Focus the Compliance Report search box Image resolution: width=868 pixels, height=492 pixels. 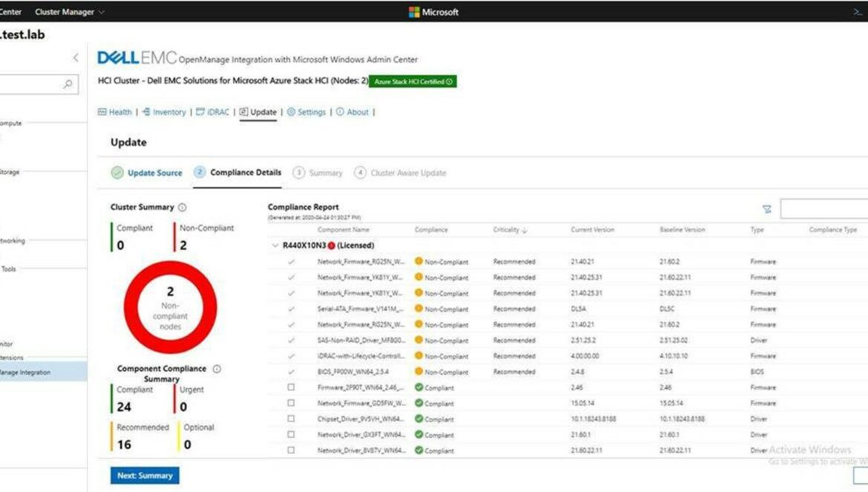click(x=824, y=209)
